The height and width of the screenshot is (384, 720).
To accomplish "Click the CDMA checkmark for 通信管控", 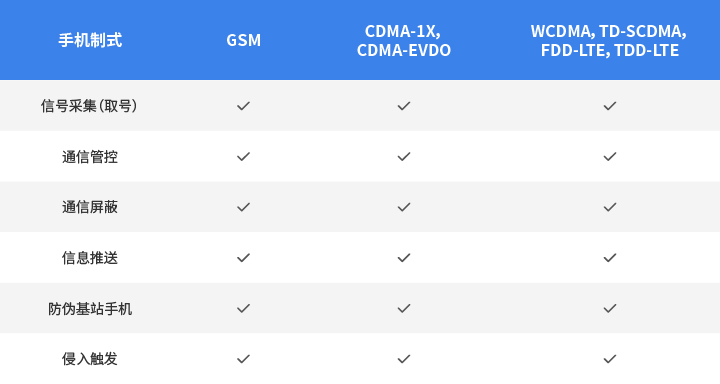I will point(404,157).
